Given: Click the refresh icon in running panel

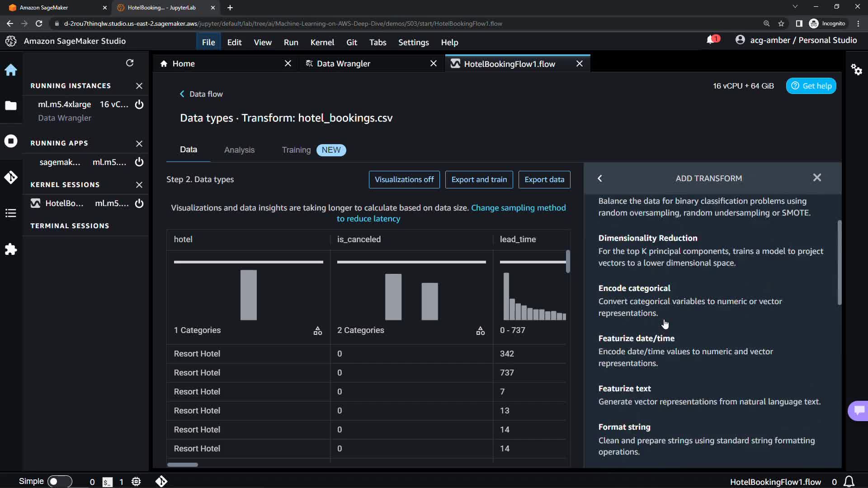Looking at the screenshot, I should (130, 63).
